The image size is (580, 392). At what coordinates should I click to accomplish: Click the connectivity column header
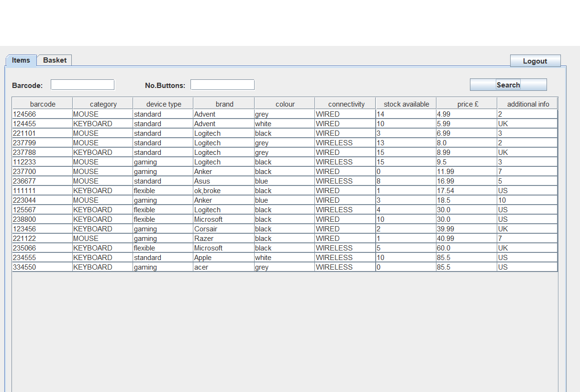[x=346, y=104]
